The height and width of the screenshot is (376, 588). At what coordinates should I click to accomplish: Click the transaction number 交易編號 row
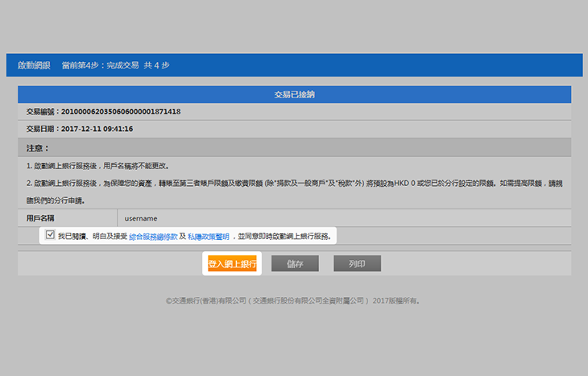(103, 110)
